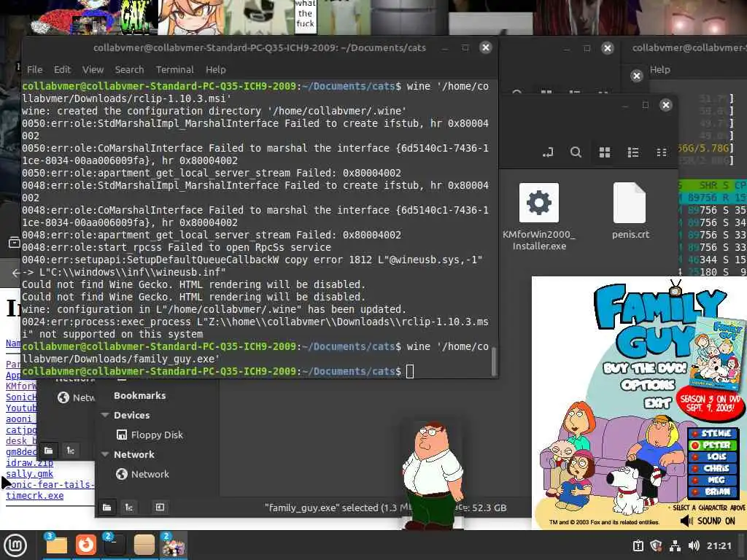Select Chris character option
This screenshot has width=747, height=560.
pyautogui.click(x=712, y=469)
